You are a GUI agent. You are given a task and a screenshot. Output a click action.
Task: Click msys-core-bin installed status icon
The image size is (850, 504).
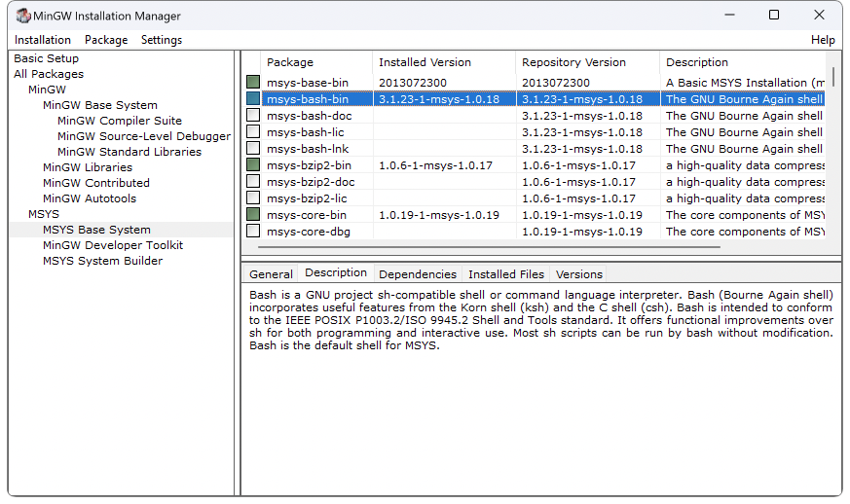(x=253, y=215)
